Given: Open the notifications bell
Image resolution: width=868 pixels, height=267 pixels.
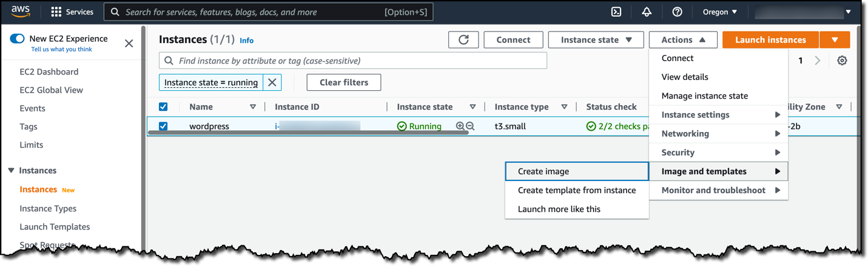Looking at the screenshot, I should click(x=647, y=12).
